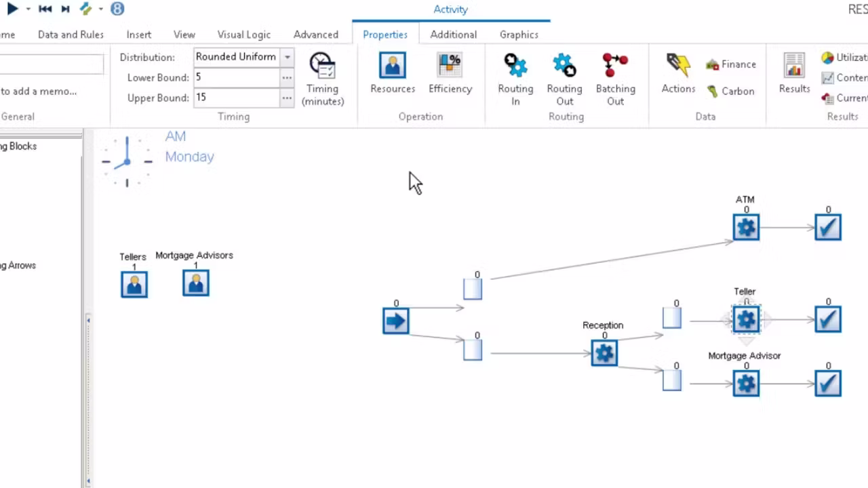The height and width of the screenshot is (488, 868).
Task: Open Upper Bound ellipsis options
Action: tap(288, 98)
